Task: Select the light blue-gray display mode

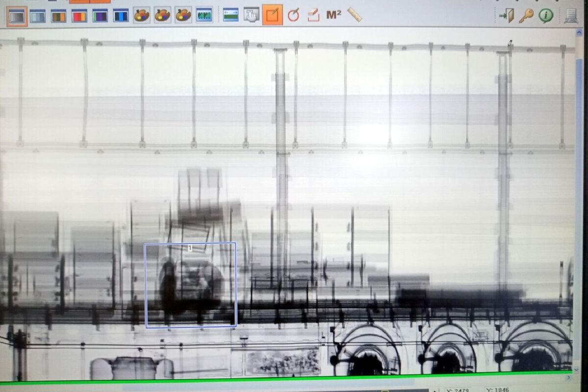Action: [x=38, y=16]
